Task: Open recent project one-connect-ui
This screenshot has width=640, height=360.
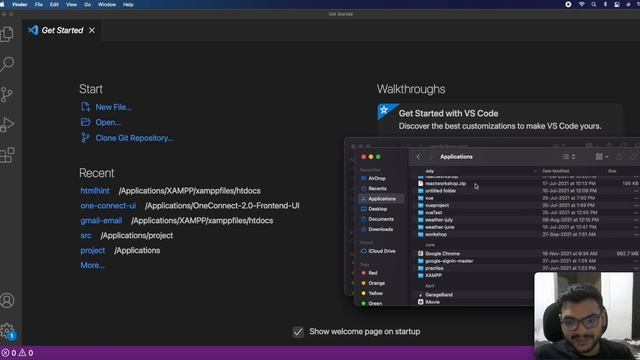Action: (108, 205)
